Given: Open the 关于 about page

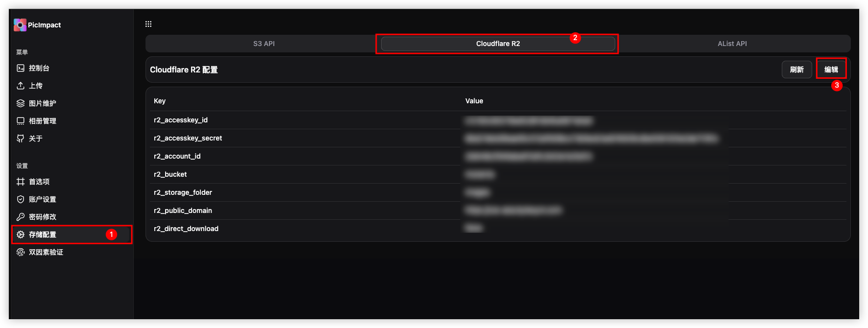Looking at the screenshot, I should (72, 139).
